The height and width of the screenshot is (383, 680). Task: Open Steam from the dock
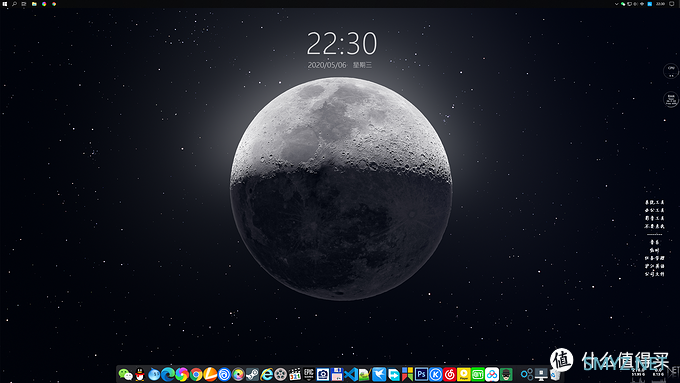[x=252, y=374]
